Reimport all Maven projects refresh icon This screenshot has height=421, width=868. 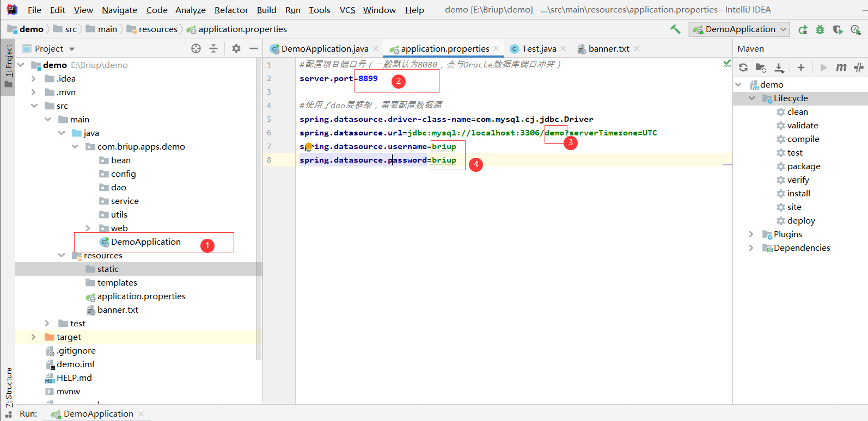click(x=743, y=67)
